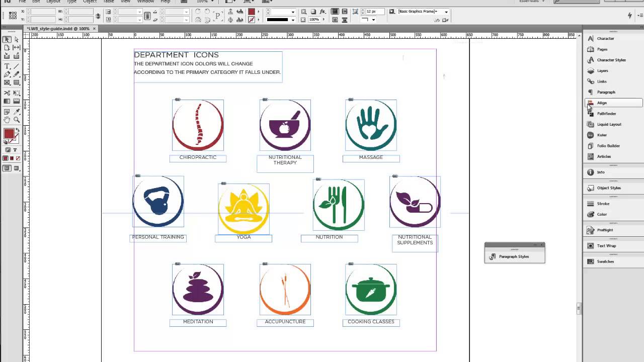
Task: Open the rotation angle dropdown
Action: [x=186, y=12]
